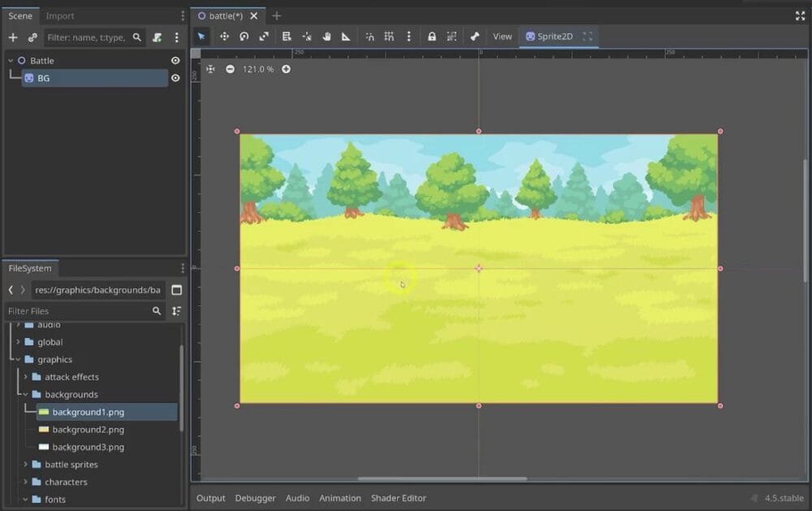The width and height of the screenshot is (812, 511).
Task: Add a new scene tab
Action: 277,16
